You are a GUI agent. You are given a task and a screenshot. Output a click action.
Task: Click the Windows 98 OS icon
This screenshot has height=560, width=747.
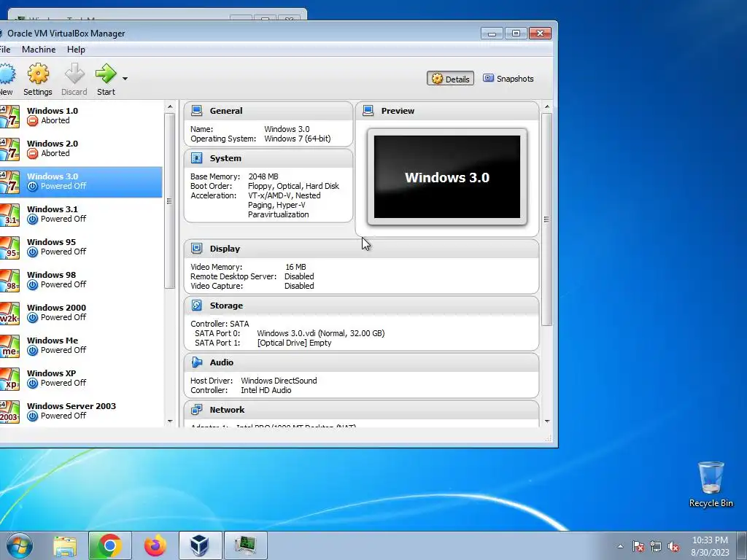(x=9, y=281)
